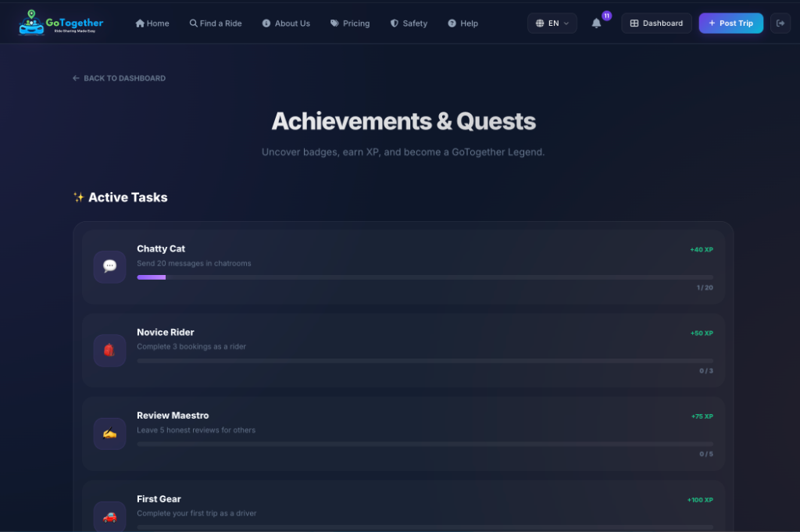Click the logout icon in the header

[x=780, y=23]
